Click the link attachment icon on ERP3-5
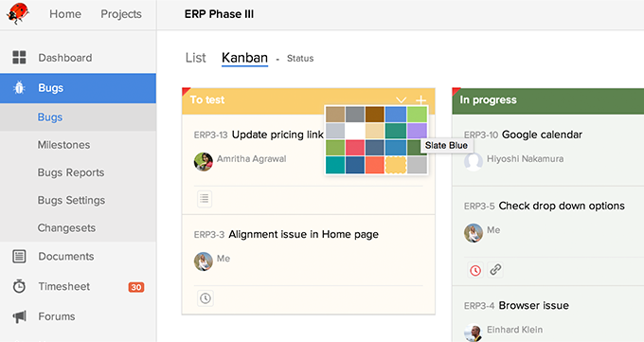644x342 pixels. coord(495,270)
